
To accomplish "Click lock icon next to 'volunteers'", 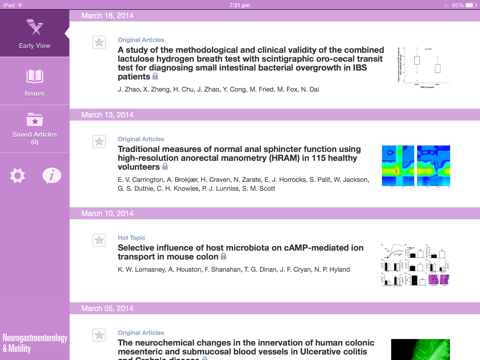I will 165,166.
